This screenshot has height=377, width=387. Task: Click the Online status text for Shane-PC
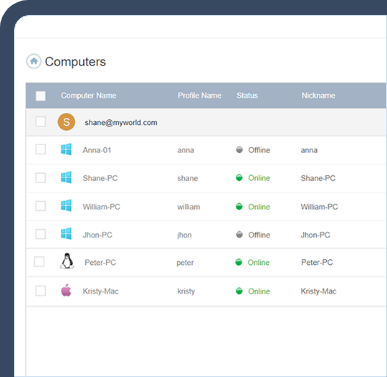pyautogui.click(x=259, y=178)
